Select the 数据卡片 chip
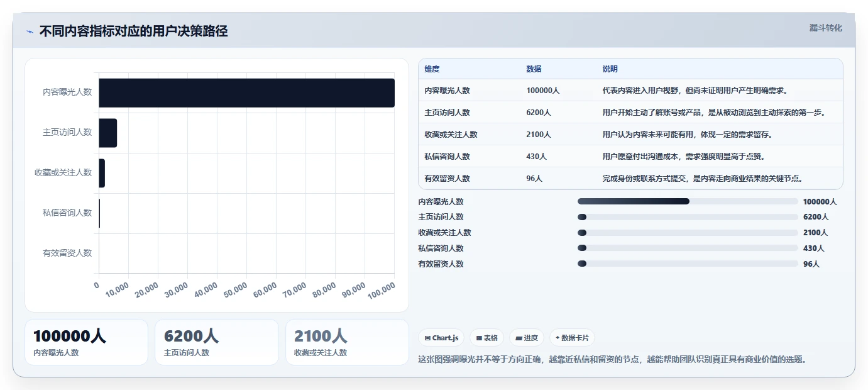Image resolution: width=868 pixels, height=390 pixels. point(572,338)
